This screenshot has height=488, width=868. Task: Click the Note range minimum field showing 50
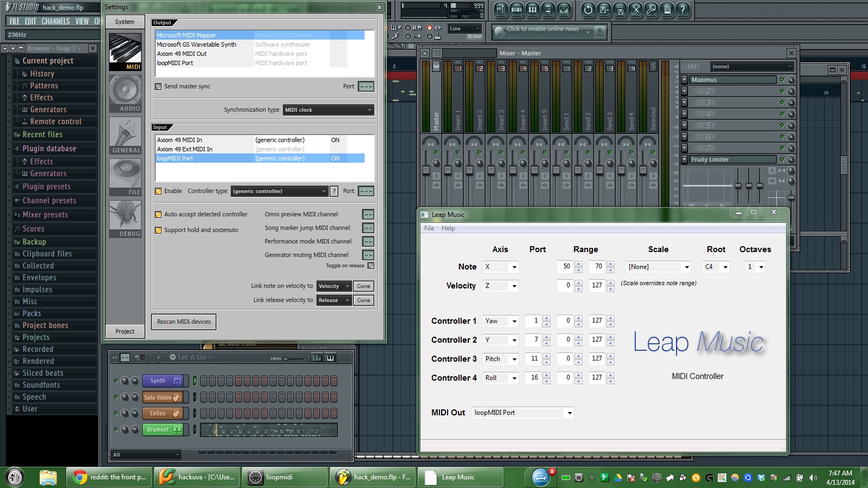[564, 267]
